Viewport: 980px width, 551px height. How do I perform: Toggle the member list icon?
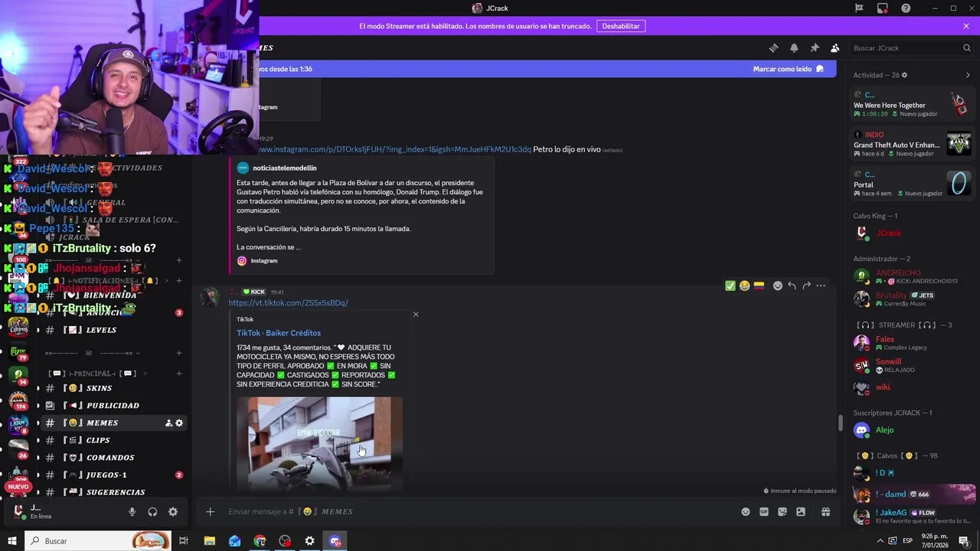835,47
